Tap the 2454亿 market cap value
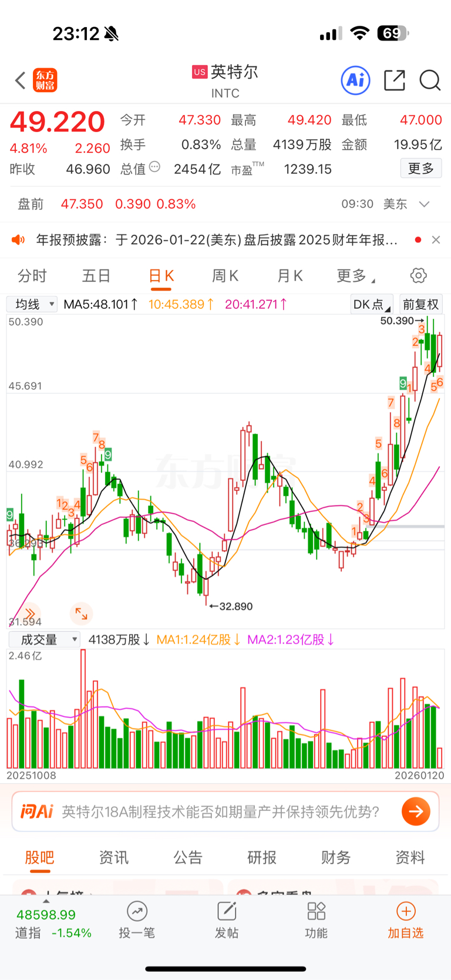This screenshot has width=451, height=980. [x=197, y=169]
